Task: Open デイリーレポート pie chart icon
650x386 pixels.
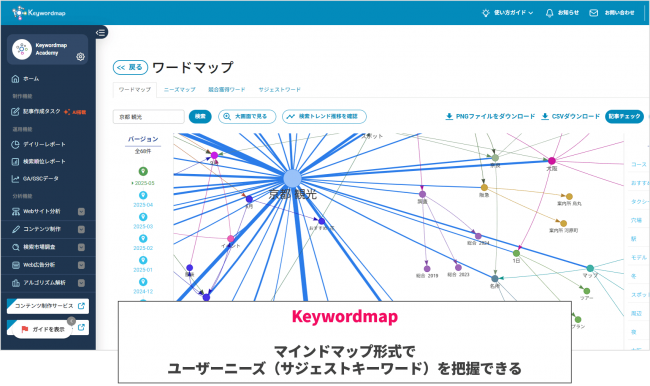Action: [15, 144]
